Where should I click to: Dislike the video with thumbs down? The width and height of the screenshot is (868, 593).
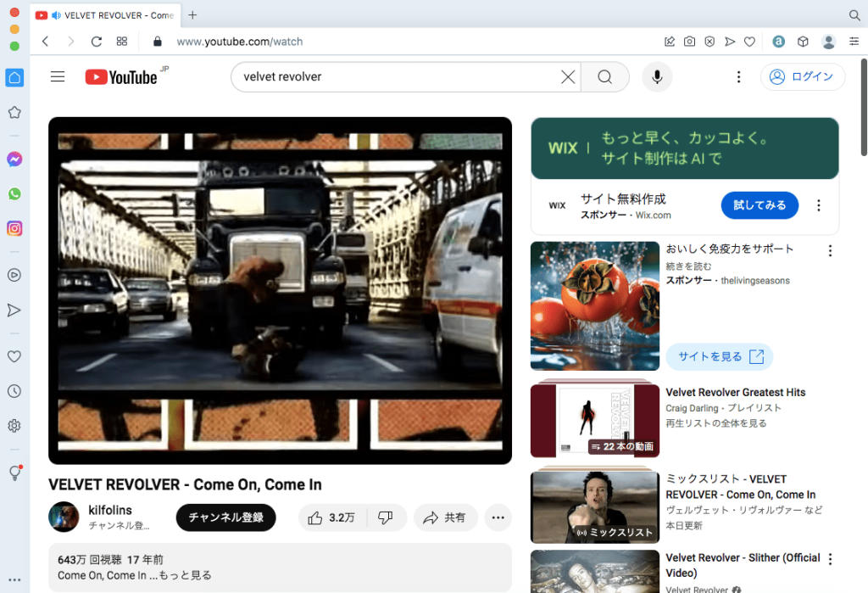386,517
